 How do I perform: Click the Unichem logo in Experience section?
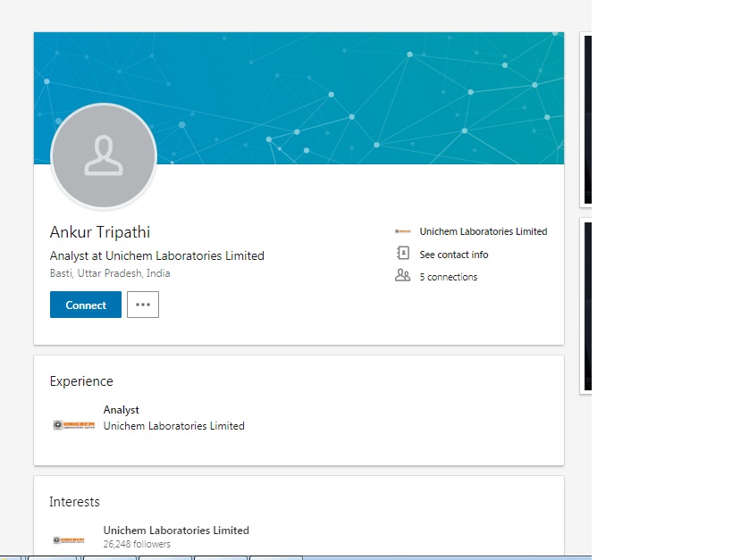pos(74,425)
